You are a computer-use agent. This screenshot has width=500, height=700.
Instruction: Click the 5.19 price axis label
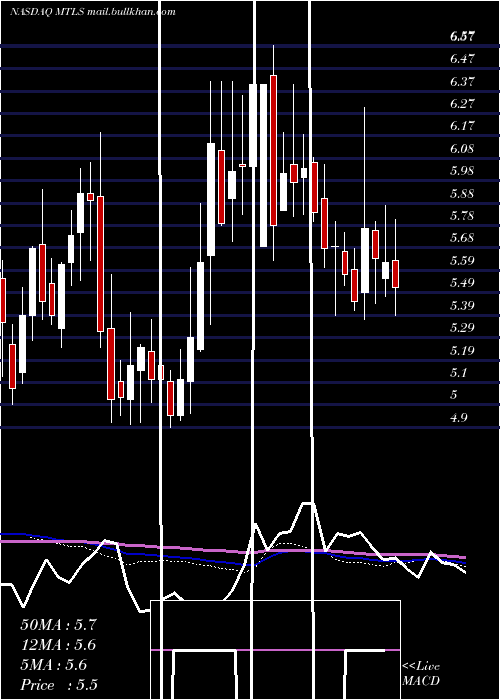point(462,350)
